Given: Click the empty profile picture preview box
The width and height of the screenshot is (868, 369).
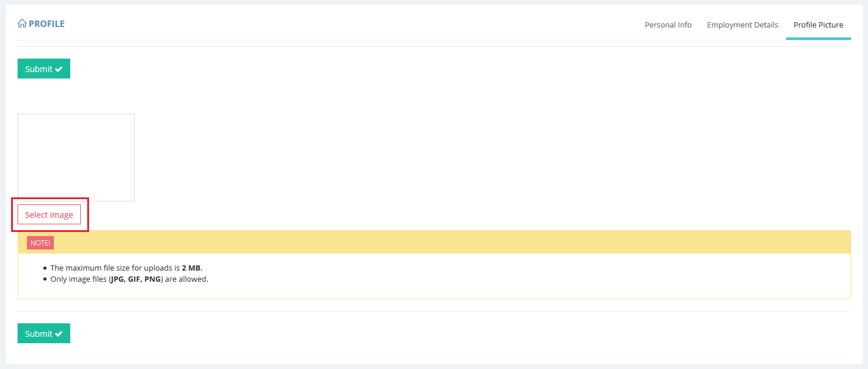Looking at the screenshot, I should [x=76, y=158].
